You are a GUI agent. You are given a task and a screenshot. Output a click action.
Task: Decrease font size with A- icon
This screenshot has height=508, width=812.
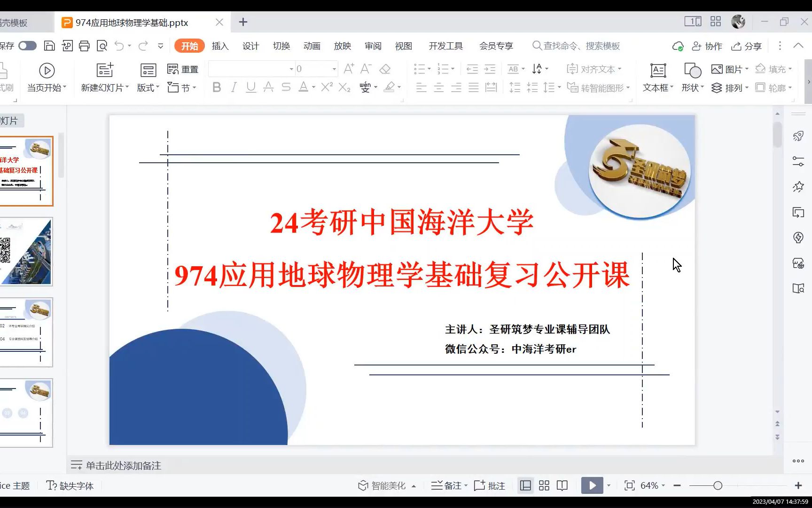[x=366, y=69]
